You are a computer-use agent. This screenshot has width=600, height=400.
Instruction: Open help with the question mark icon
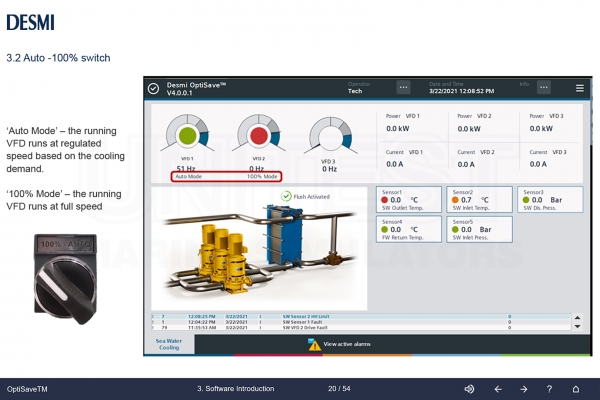click(x=549, y=389)
